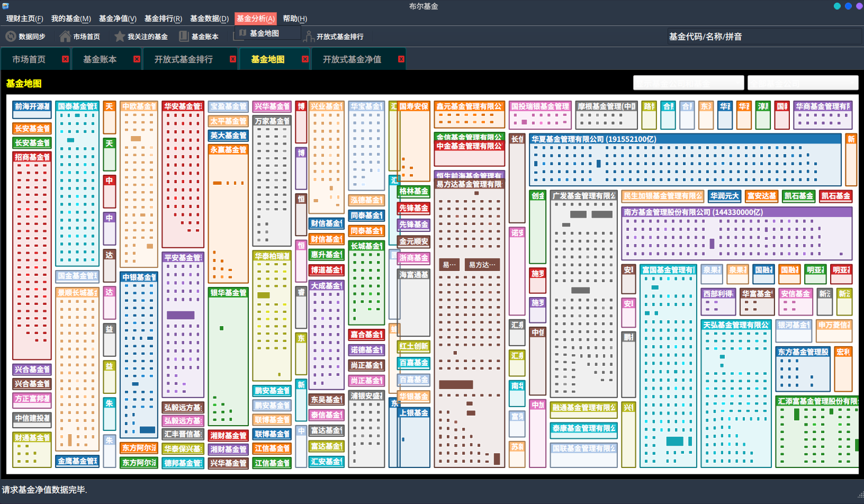Viewport: 864px width, 504px height.
Task: Click the application icon in the title bar
Action: click(5, 6)
